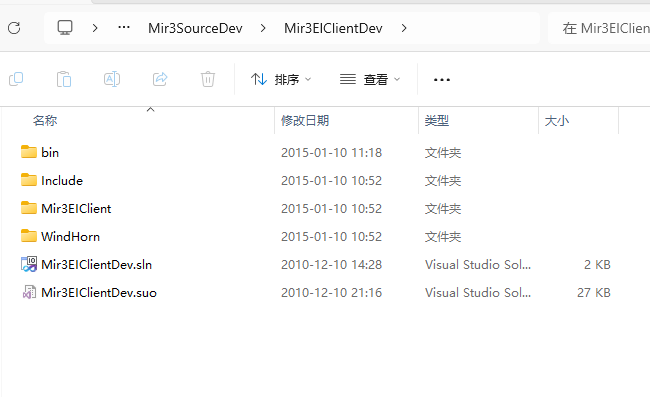Click the date in the WindHorn row

coord(332,237)
